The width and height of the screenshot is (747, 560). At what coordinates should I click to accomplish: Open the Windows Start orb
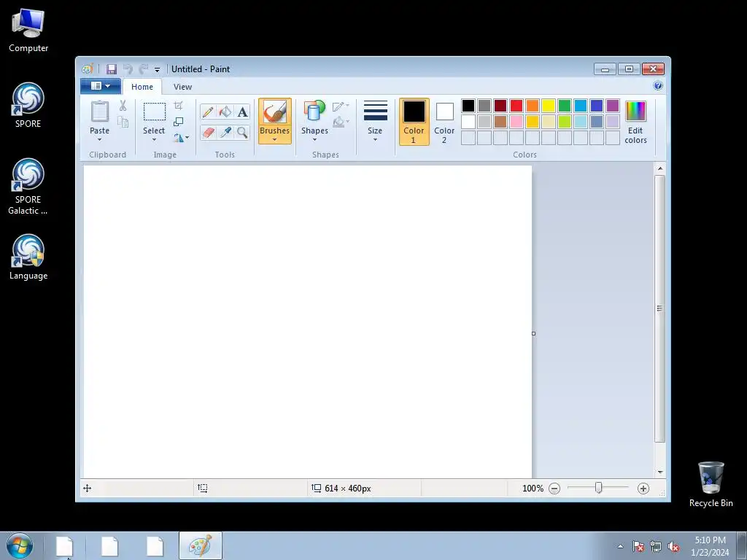[20, 545]
